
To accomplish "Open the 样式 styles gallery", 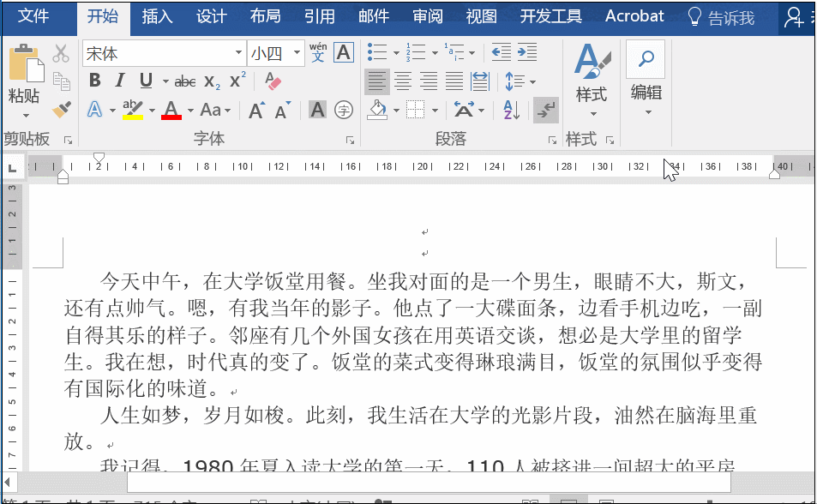I will click(592, 81).
